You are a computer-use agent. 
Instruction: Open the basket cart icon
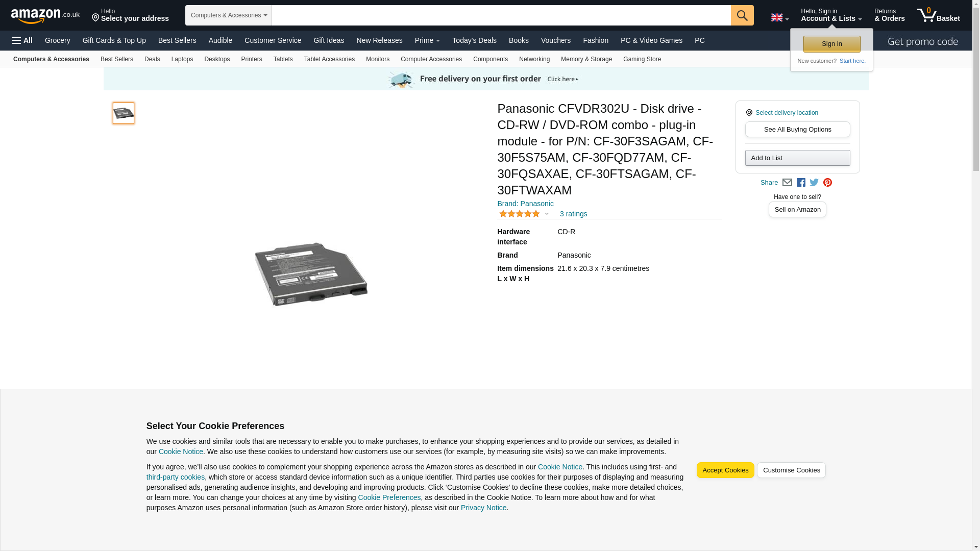[938, 15]
